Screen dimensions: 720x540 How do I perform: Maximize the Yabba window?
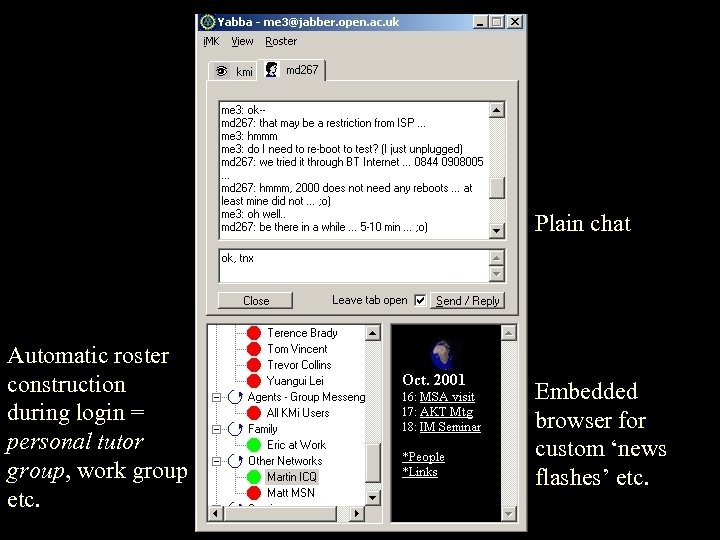pyautogui.click(x=496, y=22)
